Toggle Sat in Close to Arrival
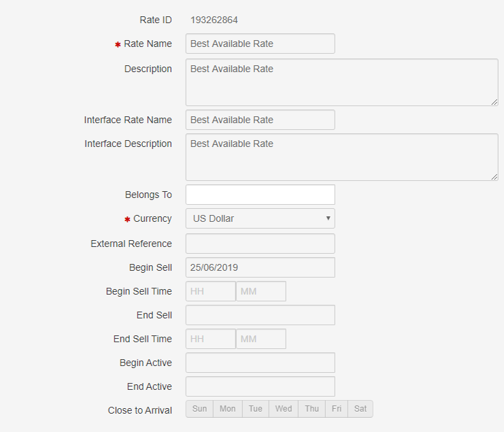 click(360, 409)
